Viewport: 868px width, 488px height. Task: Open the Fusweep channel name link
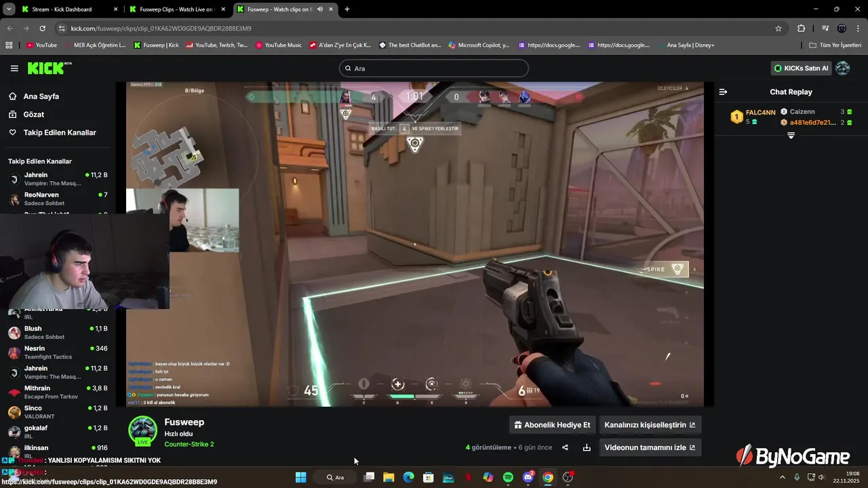tap(184, 422)
